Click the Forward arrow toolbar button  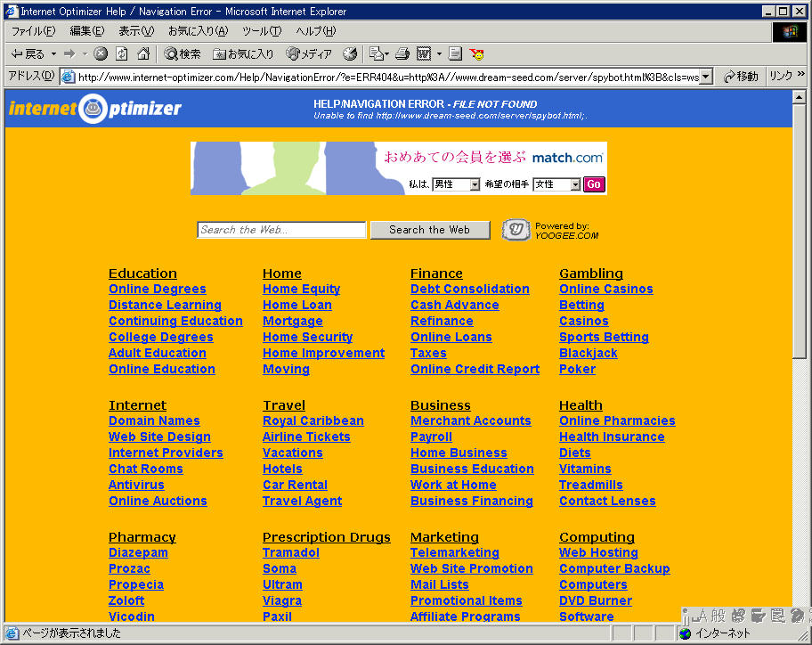[x=69, y=53]
